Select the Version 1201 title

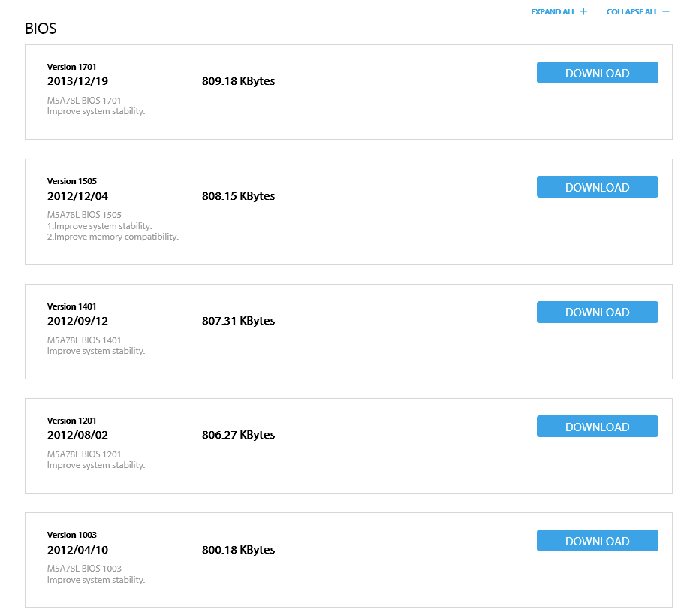point(71,421)
